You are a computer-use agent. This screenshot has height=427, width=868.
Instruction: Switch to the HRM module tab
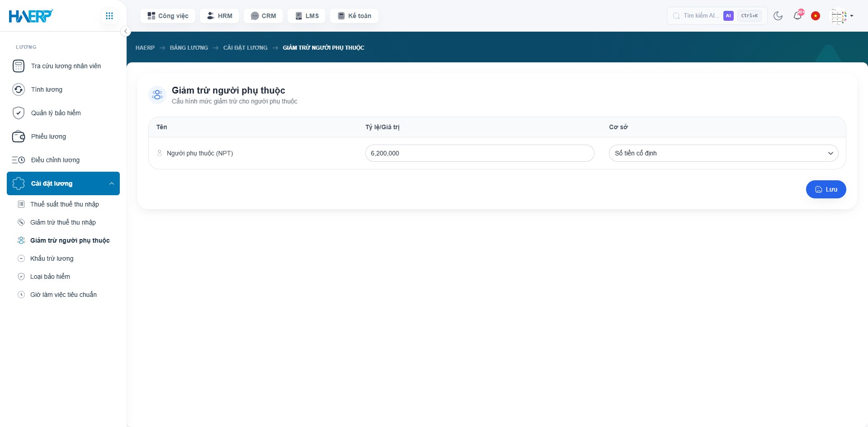pyautogui.click(x=220, y=16)
